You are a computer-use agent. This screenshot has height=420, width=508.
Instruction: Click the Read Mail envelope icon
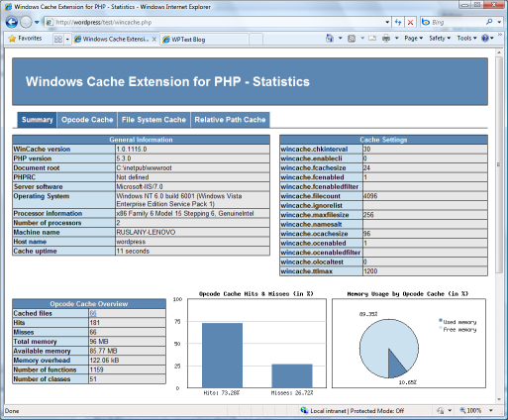point(372,39)
